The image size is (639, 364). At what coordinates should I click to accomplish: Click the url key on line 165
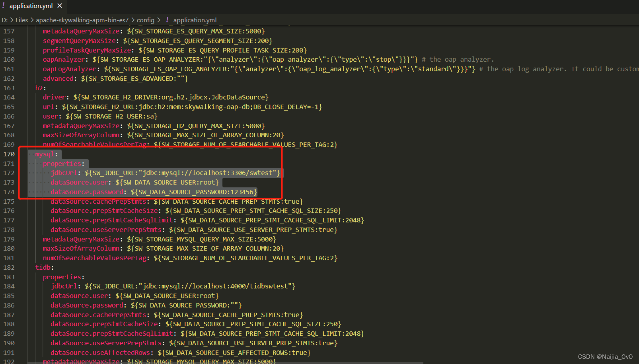pyautogui.click(x=49, y=107)
